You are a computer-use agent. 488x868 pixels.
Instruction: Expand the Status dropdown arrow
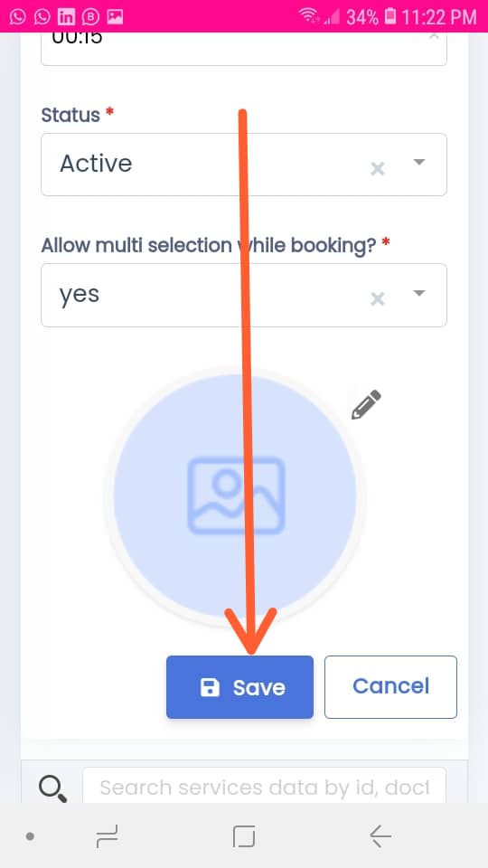pyautogui.click(x=419, y=162)
